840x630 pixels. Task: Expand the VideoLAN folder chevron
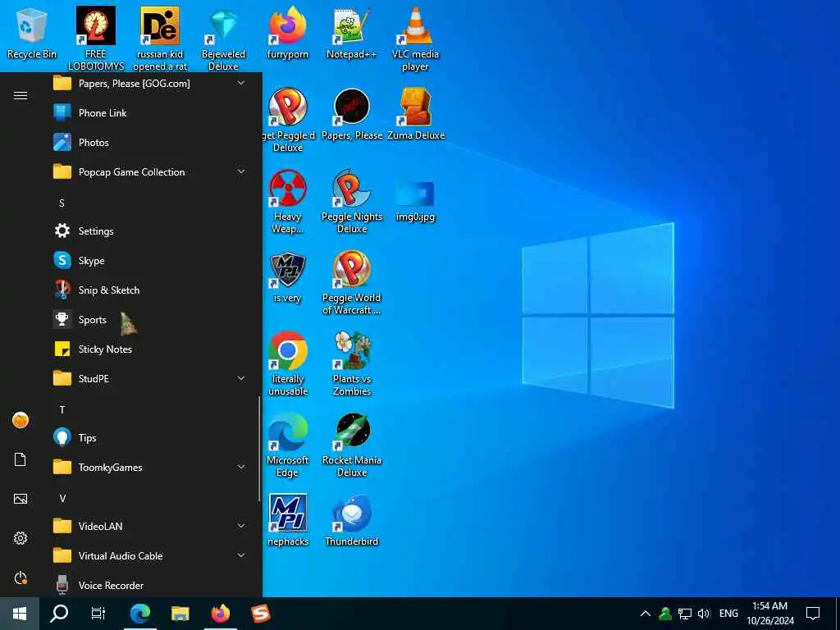pyautogui.click(x=241, y=526)
